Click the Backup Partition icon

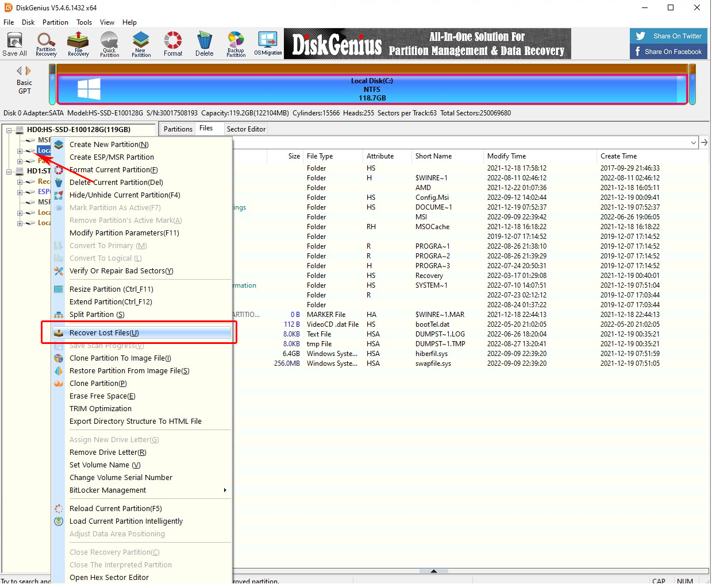click(x=236, y=44)
